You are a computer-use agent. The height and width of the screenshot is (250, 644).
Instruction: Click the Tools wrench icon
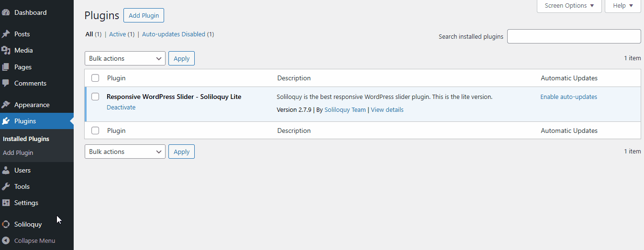[6, 186]
